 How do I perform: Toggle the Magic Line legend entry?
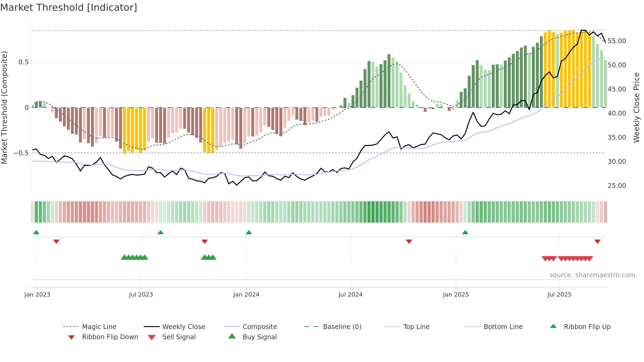coord(90,327)
